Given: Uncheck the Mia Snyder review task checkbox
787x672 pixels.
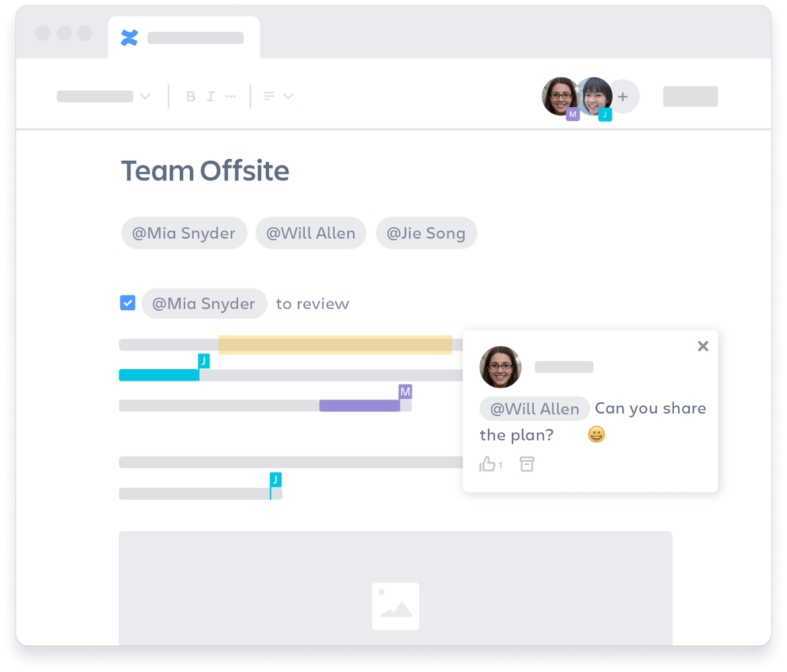Looking at the screenshot, I should click(x=128, y=303).
